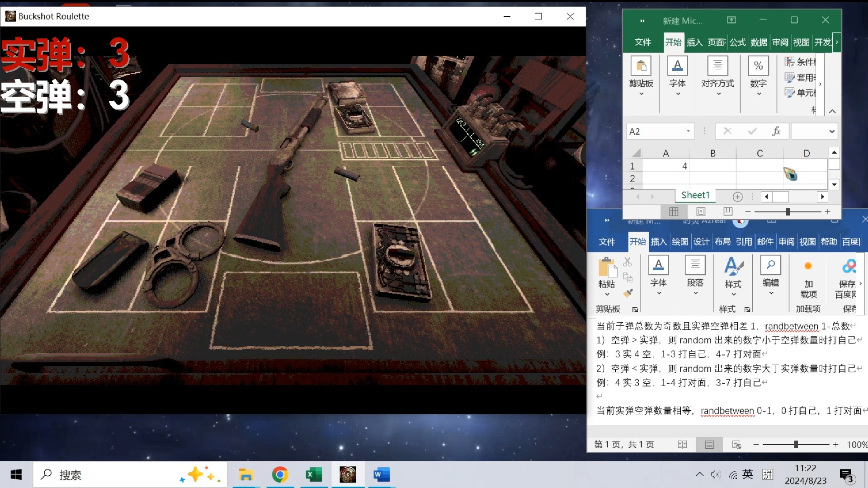
Task: Click the Format Painter brush in Word
Action: [x=627, y=293]
